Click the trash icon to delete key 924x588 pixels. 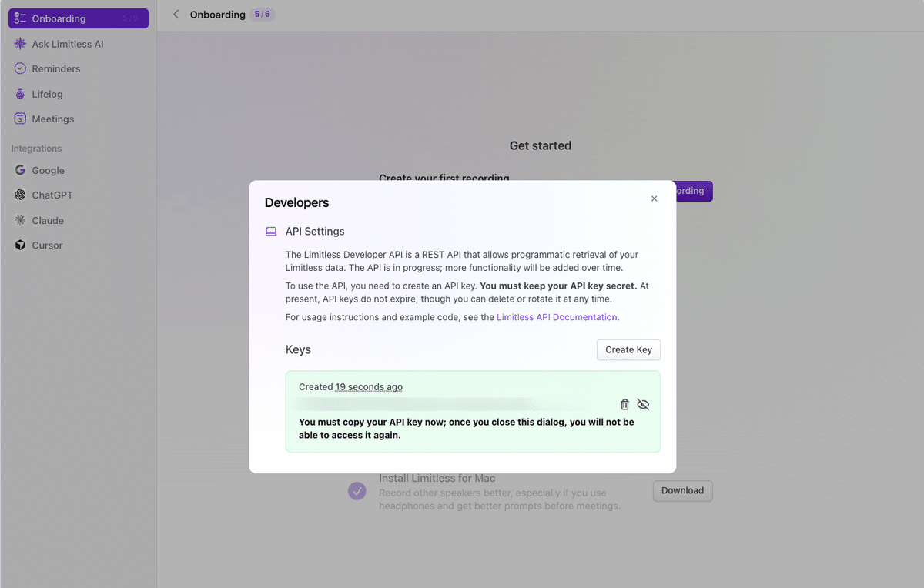(624, 404)
